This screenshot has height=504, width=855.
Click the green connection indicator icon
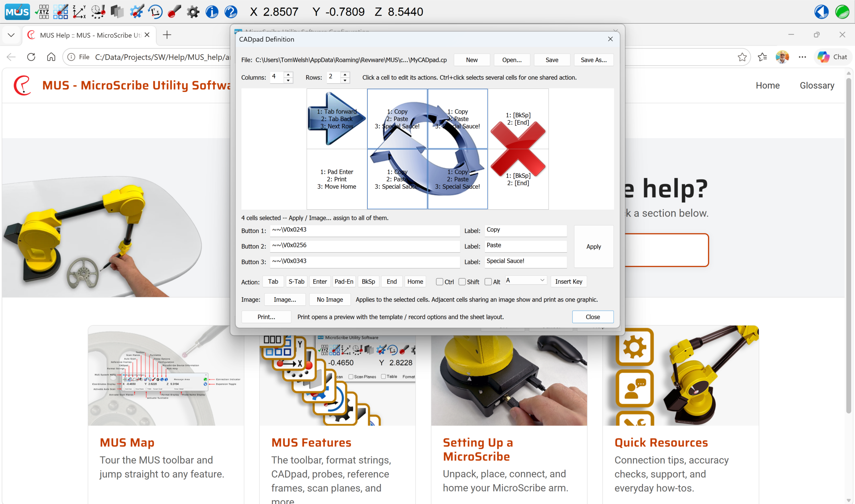pos(842,12)
